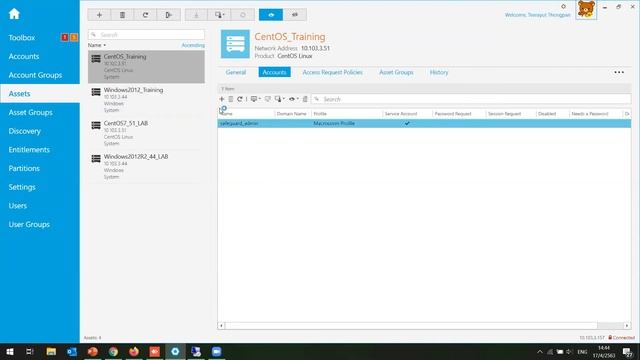Click the user avatar picture
Viewport: 640px width, 360px height.
coord(586,9)
